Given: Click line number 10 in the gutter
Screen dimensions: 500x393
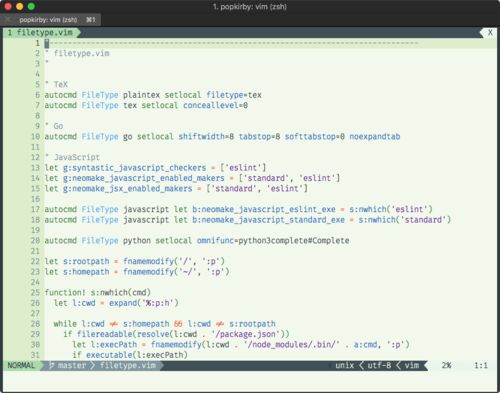Looking at the screenshot, I should [35, 136].
